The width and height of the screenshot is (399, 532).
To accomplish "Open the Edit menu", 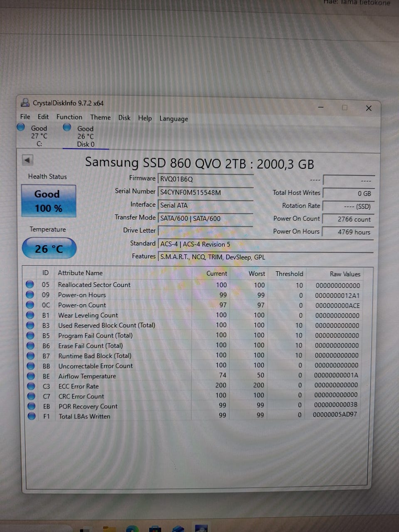I will pyautogui.click(x=43, y=117).
